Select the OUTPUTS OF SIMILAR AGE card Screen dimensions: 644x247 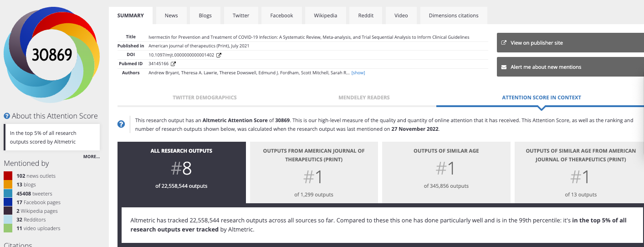(x=446, y=172)
